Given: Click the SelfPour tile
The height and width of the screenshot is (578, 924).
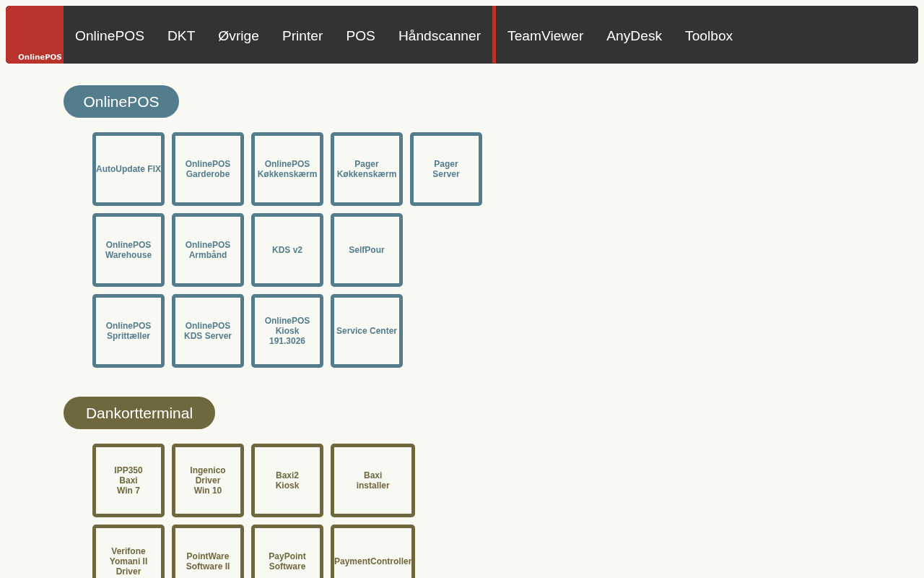Looking at the screenshot, I should [367, 250].
